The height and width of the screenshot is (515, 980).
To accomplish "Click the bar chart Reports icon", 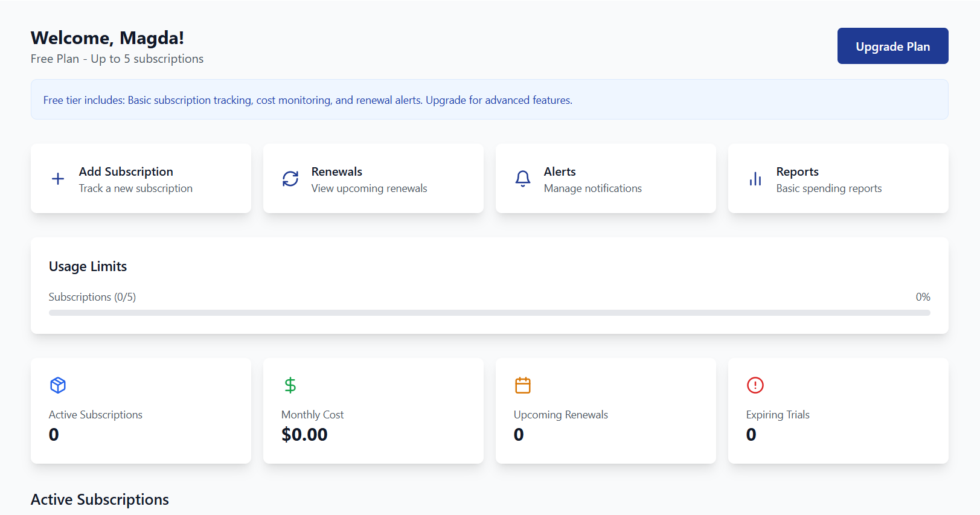I will [x=755, y=179].
